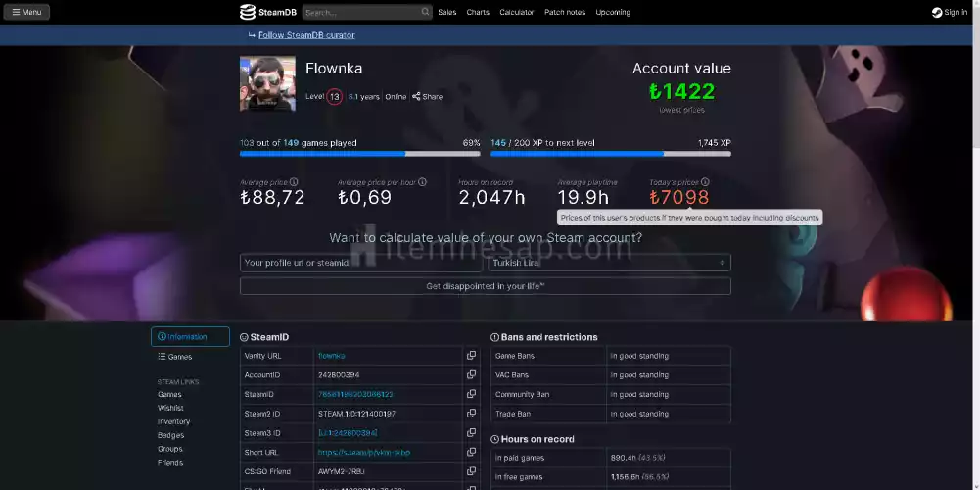Click the games played progress bar
The height and width of the screenshot is (490, 980).
pyautogui.click(x=359, y=154)
